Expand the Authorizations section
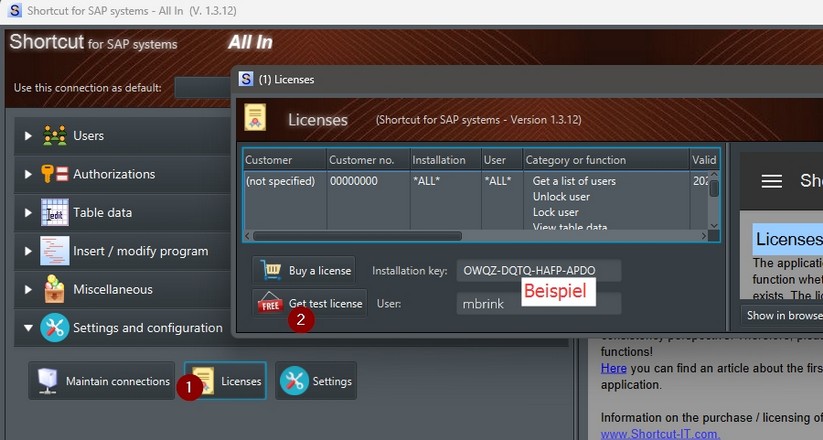Viewport: 823px width, 440px height. [28, 174]
